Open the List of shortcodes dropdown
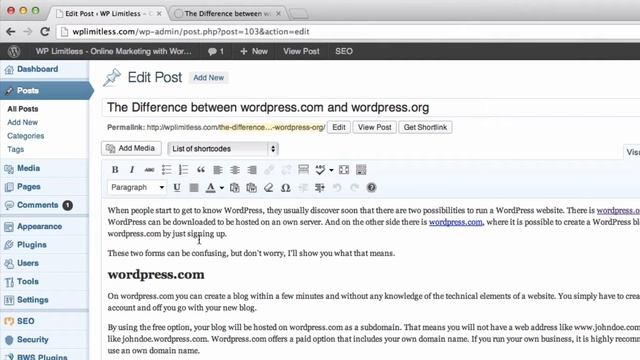 click(223, 149)
